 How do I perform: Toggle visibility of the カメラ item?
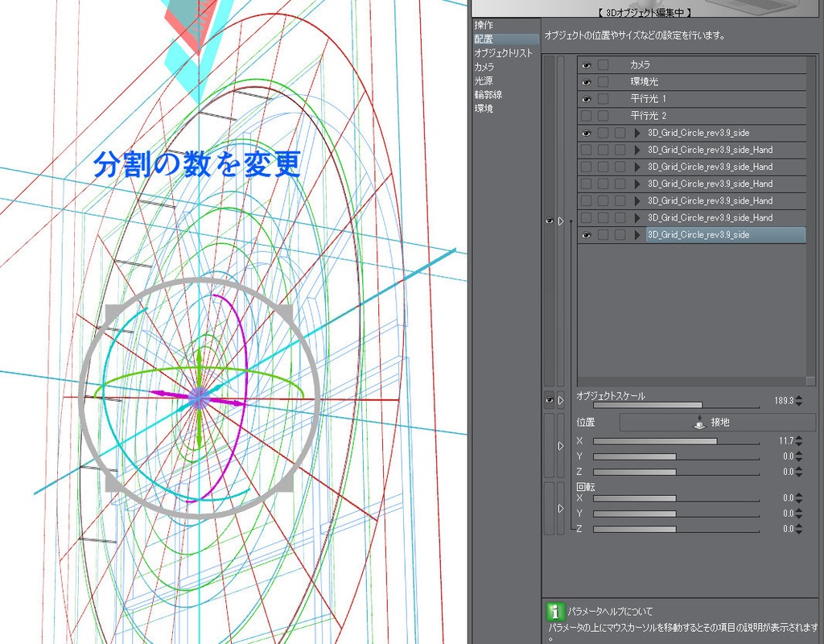(585, 65)
